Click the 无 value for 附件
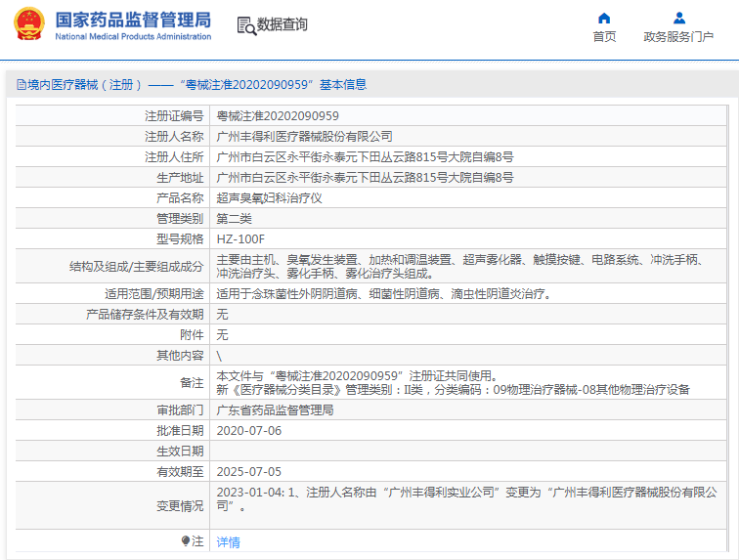This screenshot has height=560, width=739. (222, 335)
